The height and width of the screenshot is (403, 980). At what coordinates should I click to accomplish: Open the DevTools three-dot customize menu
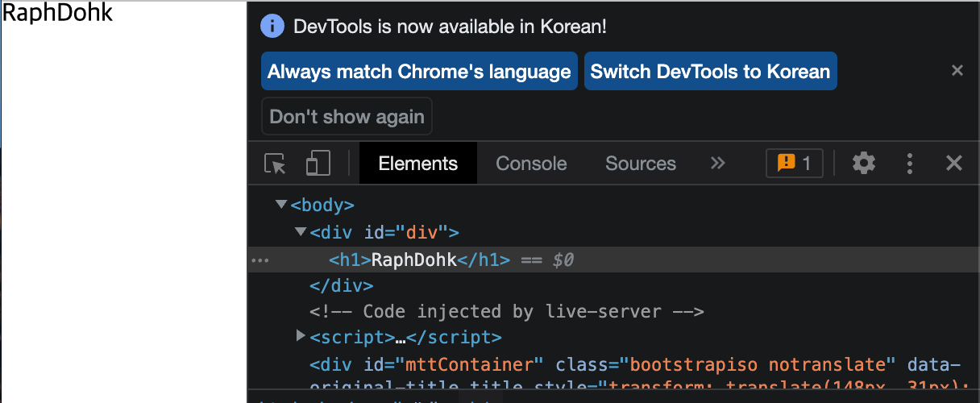pyautogui.click(x=910, y=164)
